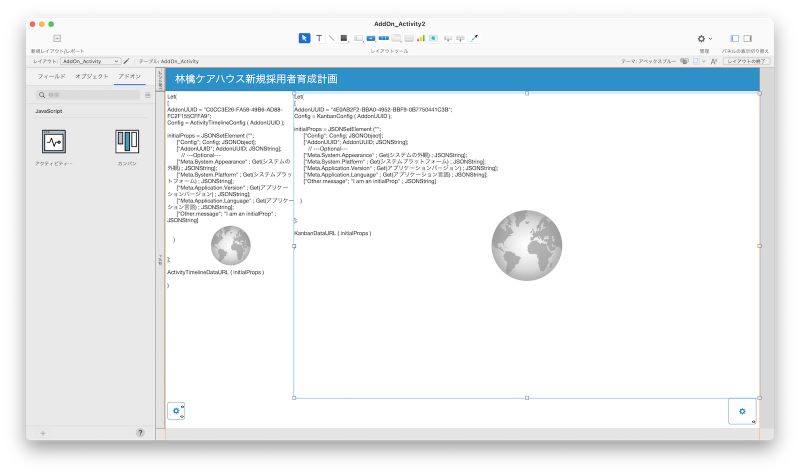Select the Chart tool
This screenshot has height=475, width=800.
pyautogui.click(x=421, y=38)
